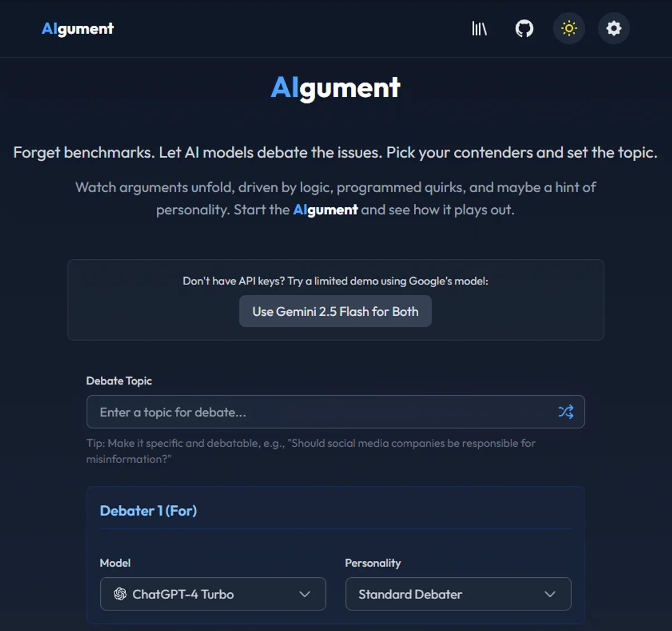Select the Debater 1 (For) heading
This screenshot has width=672, height=631.
coord(148,511)
